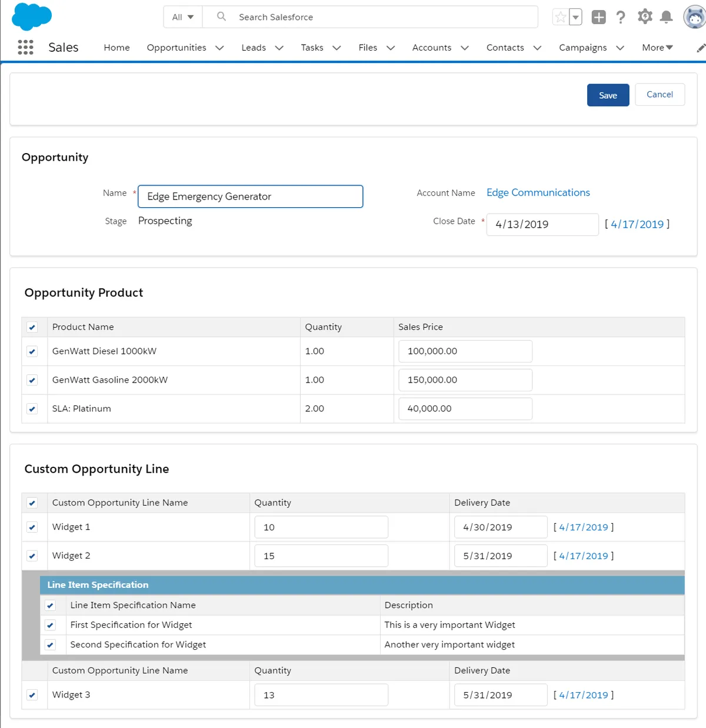This screenshot has height=728, width=706.
Task: Toggle the GenWatt Diesel 1000kW checkbox
Action: (x=32, y=351)
